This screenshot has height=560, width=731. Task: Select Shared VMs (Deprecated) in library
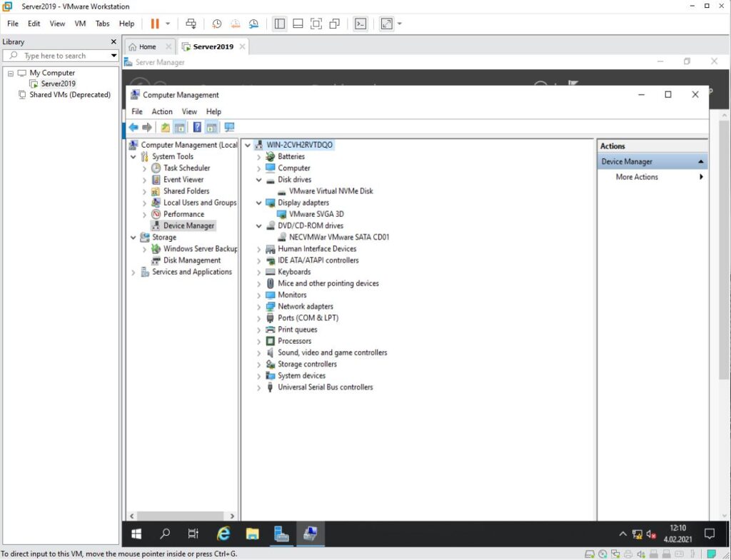[x=70, y=95]
